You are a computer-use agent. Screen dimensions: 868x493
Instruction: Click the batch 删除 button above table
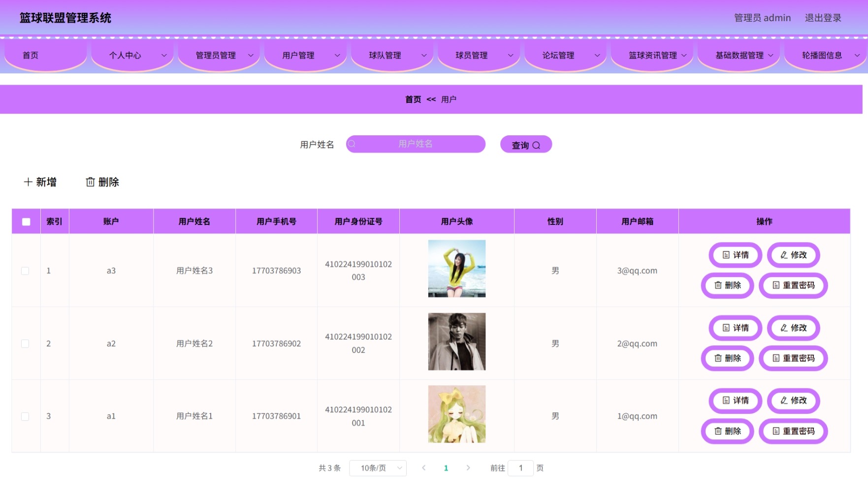102,182
